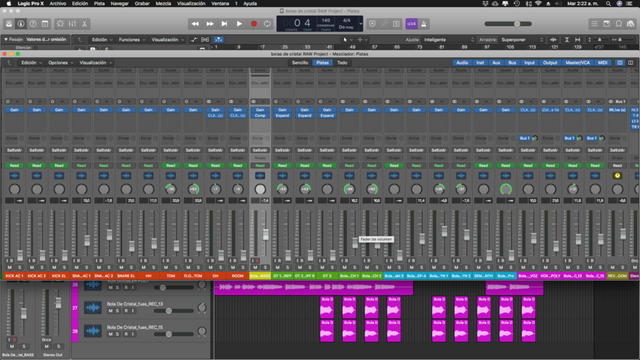Select narrow channel strips view icon
640x360 pixels.
pyautogui.click(x=620, y=62)
